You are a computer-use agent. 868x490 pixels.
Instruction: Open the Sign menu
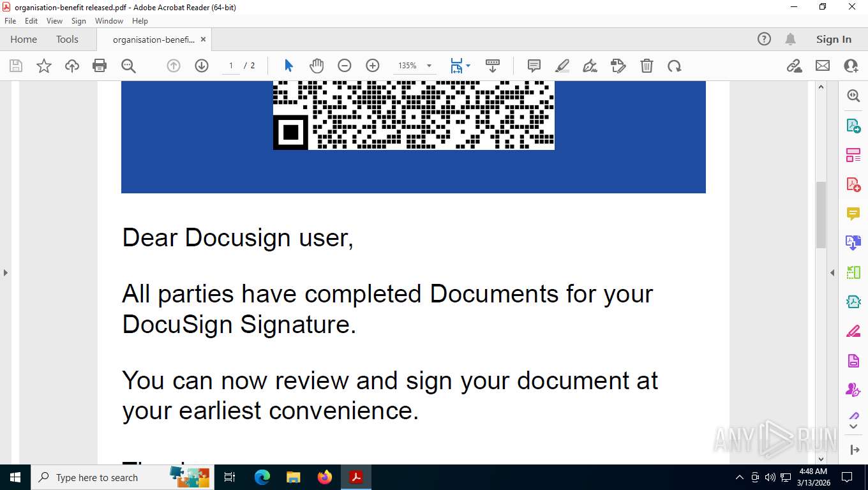pos(79,21)
